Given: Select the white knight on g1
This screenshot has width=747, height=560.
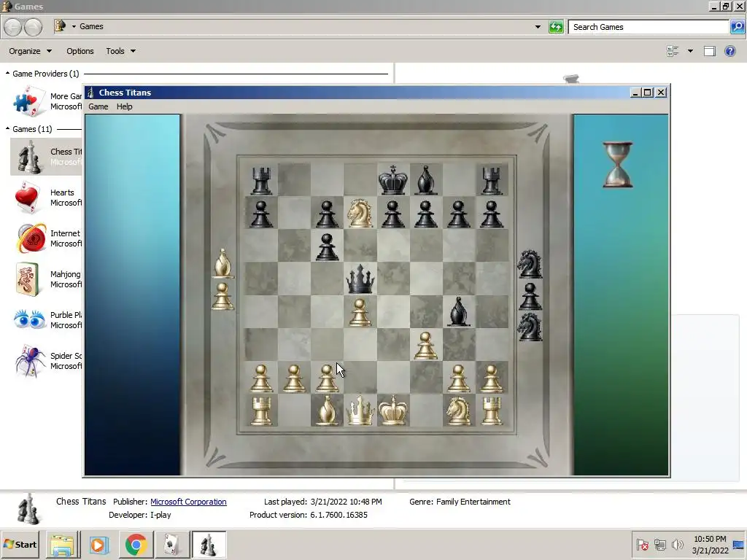Looking at the screenshot, I should point(458,410).
